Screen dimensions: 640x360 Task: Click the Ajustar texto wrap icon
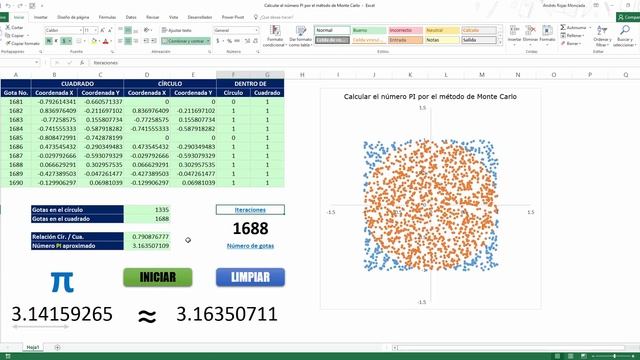click(164, 30)
